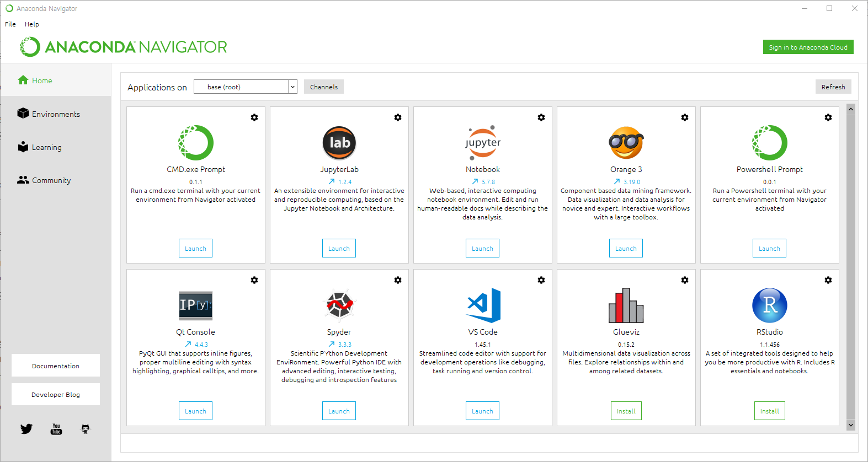Viewport: 868px width, 462px height.
Task: Launch Powershell Prompt
Action: pyautogui.click(x=770, y=248)
